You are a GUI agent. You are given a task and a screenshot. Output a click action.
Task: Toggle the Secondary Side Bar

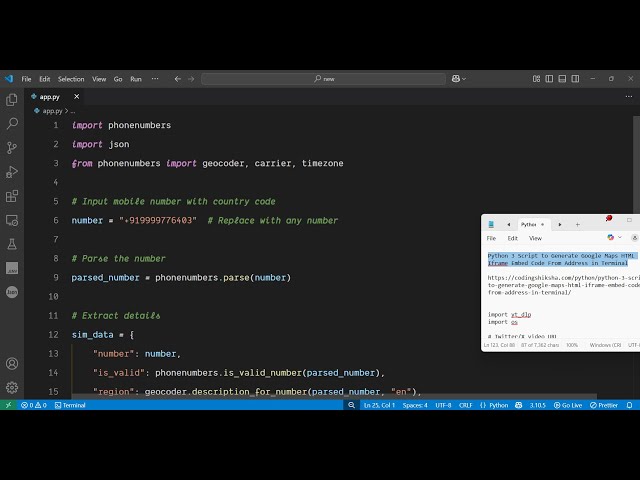575,79
